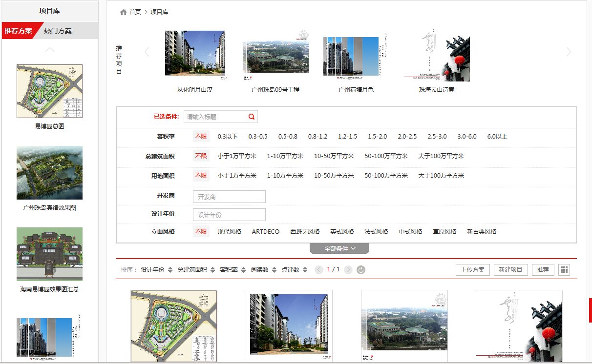Click the refresh icon beside pagination
Image resolution: width=592 pixels, height=364 pixels.
361,270
